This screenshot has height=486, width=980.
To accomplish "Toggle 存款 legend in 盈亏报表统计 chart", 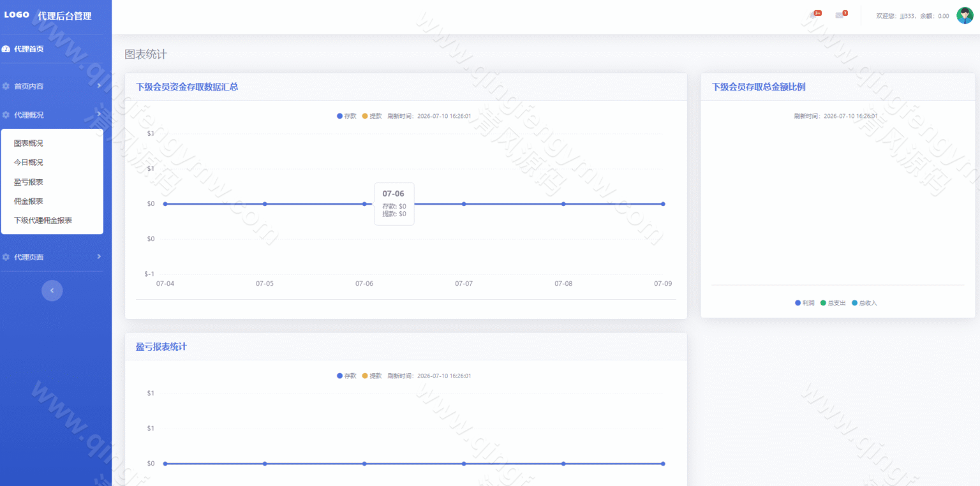I will [346, 376].
